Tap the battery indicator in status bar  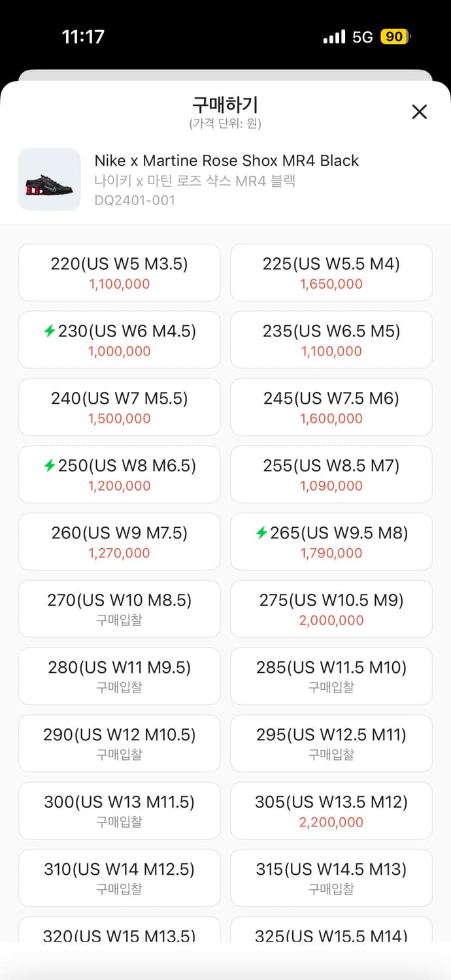(x=395, y=37)
